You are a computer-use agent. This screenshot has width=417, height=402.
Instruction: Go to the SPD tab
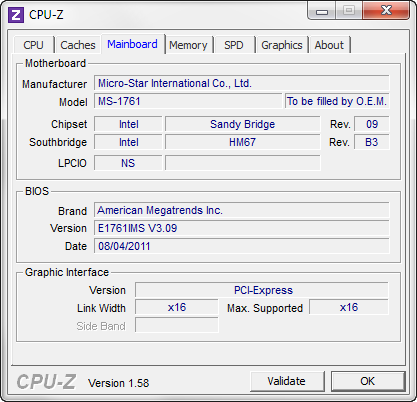click(x=234, y=45)
